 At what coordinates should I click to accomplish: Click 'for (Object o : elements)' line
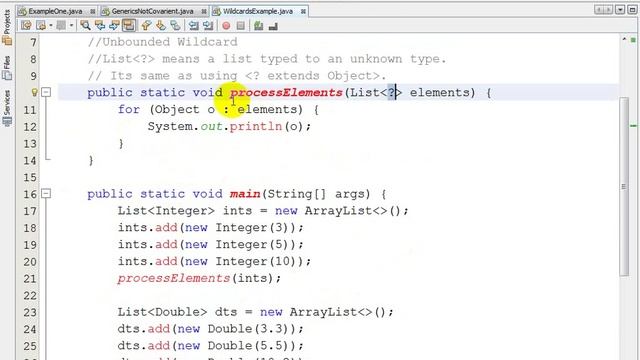218,109
